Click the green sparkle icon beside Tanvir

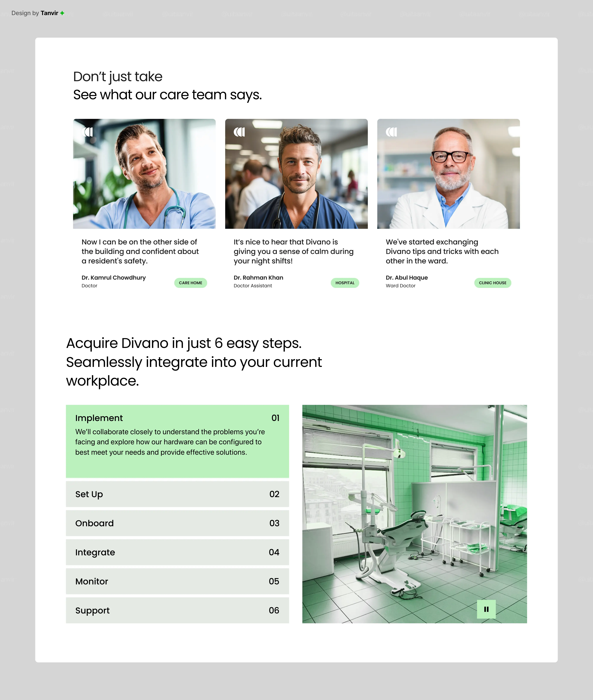point(63,13)
